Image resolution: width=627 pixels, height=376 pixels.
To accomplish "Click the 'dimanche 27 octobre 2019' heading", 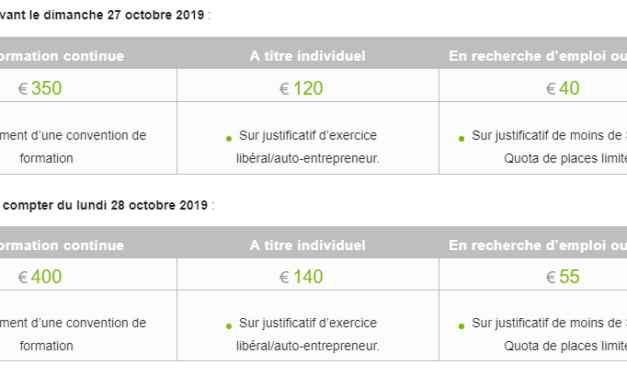I will click(x=124, y=15).
